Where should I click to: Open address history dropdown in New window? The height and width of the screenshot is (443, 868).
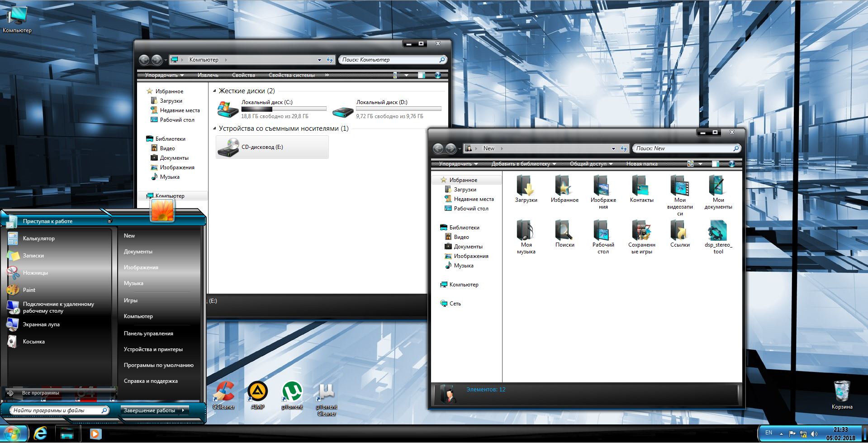coord(613,148)
